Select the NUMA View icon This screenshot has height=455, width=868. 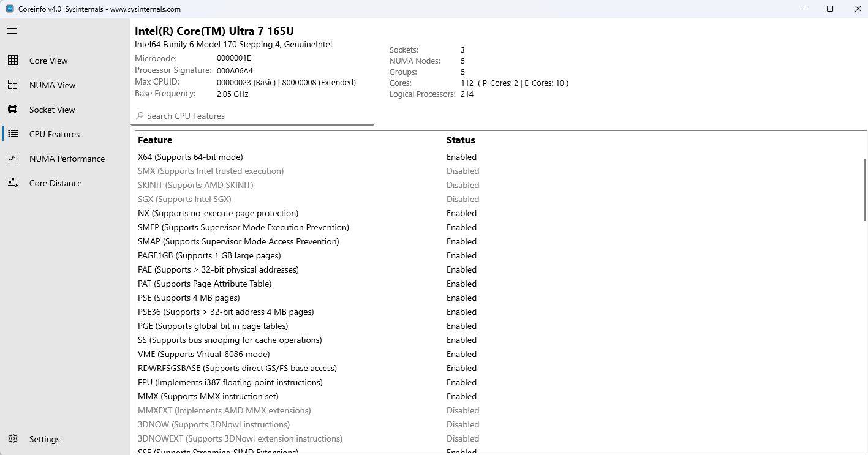pos(13,85)
